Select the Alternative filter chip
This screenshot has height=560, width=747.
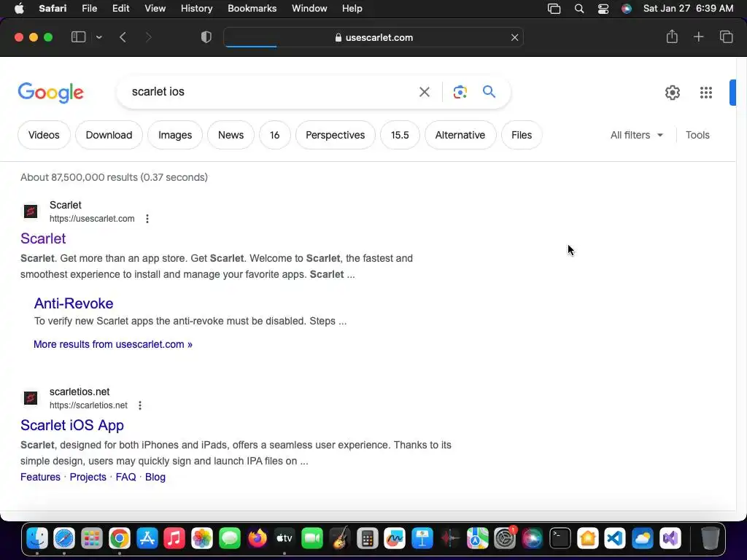[460, 135]
